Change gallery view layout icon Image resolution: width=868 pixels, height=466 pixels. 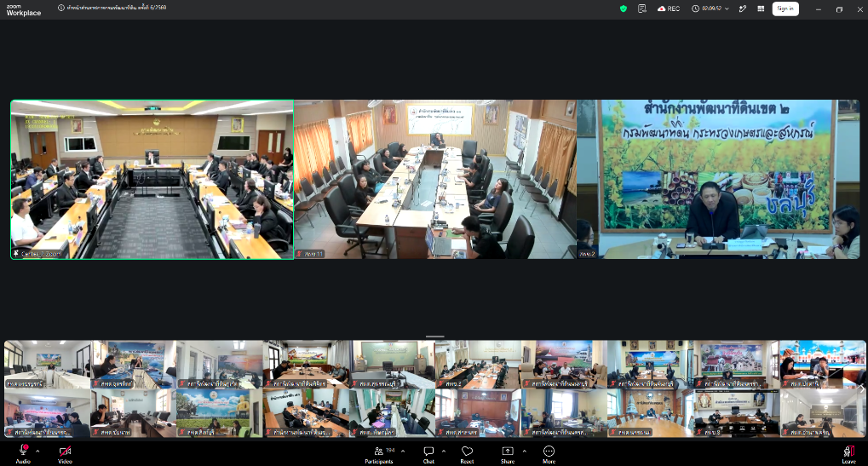tap(761, 9)
